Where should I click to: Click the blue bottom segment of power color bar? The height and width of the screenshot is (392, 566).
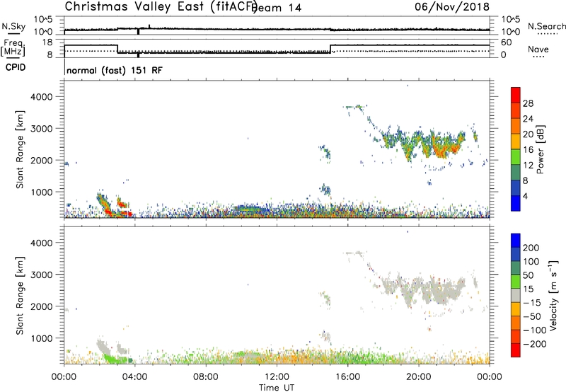coord(516,203)
